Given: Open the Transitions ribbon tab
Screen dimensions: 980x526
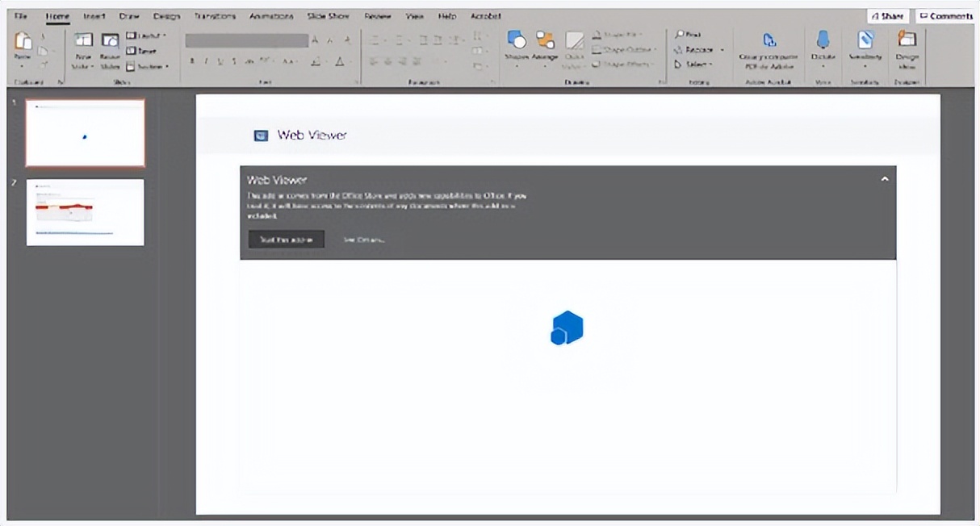Looking at the screenshot, I should pyautogui.click(x=215, y=16).
